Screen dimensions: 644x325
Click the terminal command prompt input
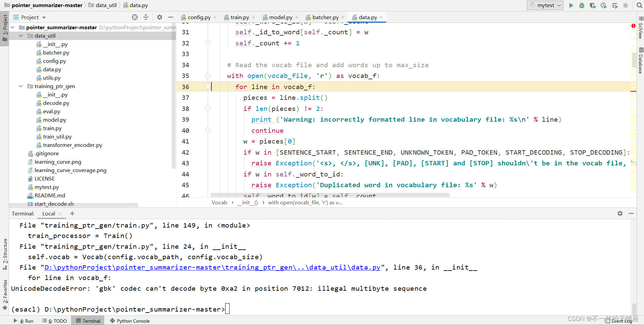[x=227, y=309]
